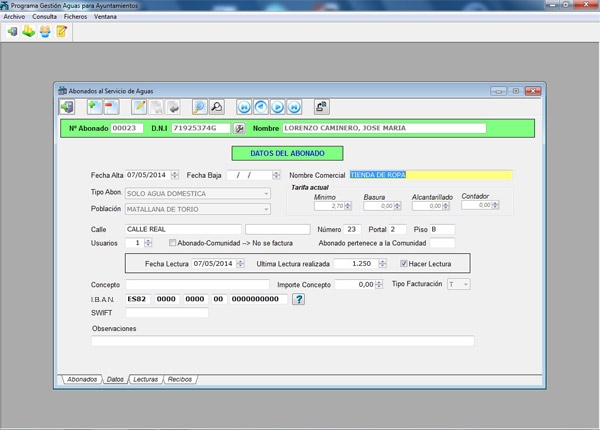This screenshot has width=600, height=430.
Task: Go to the first record
Action: click(x=244, y=106)
